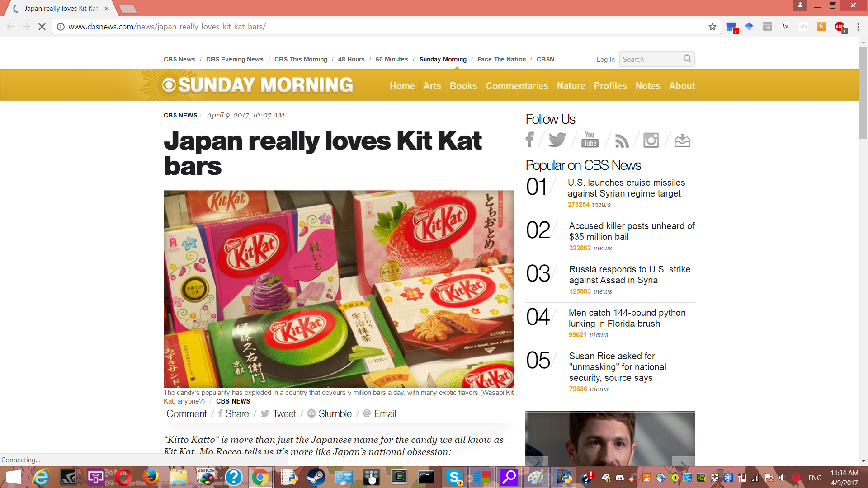The height and width of the screenshot is (488, 868).
Task: Open the Russia responds to U.S. strike story
Action: click(629, 275)
